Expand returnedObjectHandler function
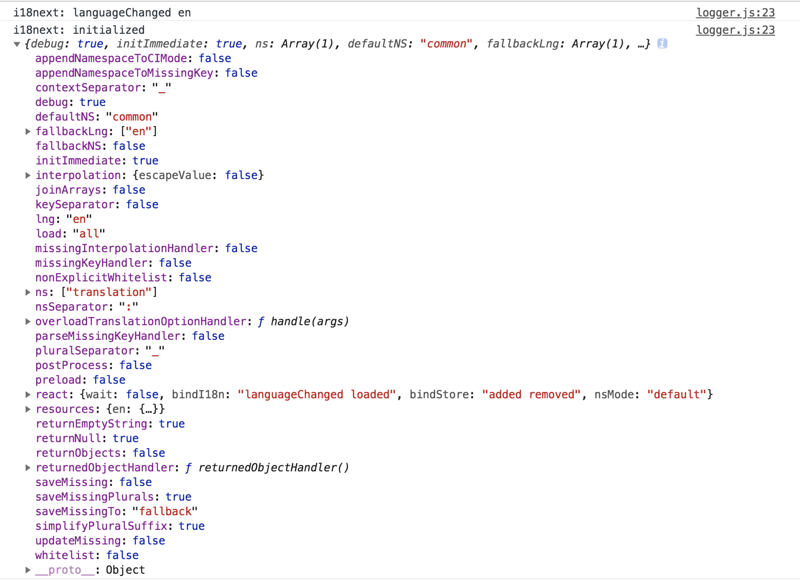This screenshot has height=581, width=800. pyautogui.click(x=28, y=468)
